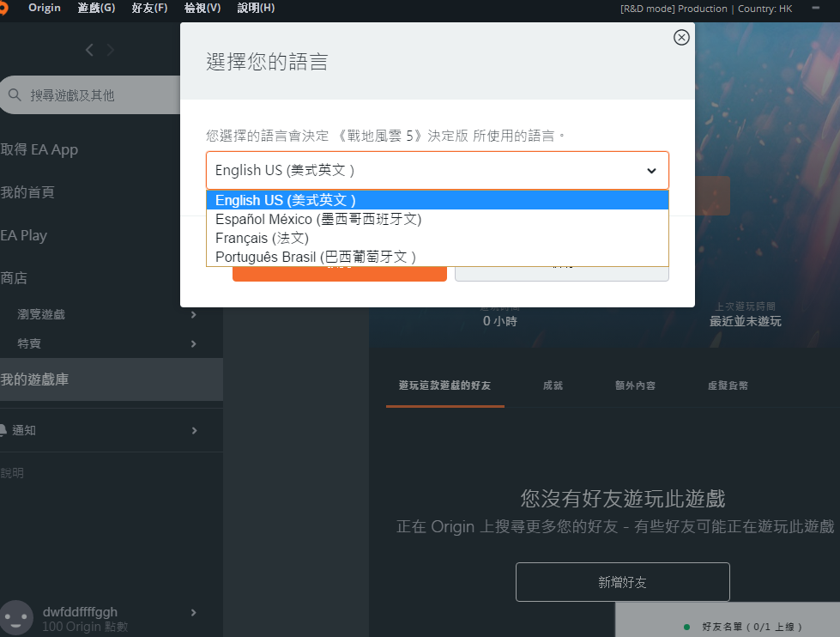Choose Français from the language list
840x637 pixels.
(x=262, y=238)
